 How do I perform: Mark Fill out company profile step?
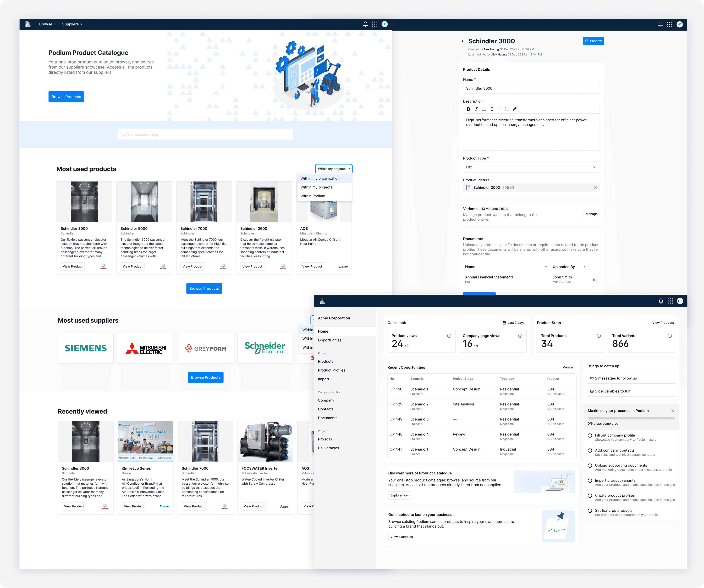[590, 436]
